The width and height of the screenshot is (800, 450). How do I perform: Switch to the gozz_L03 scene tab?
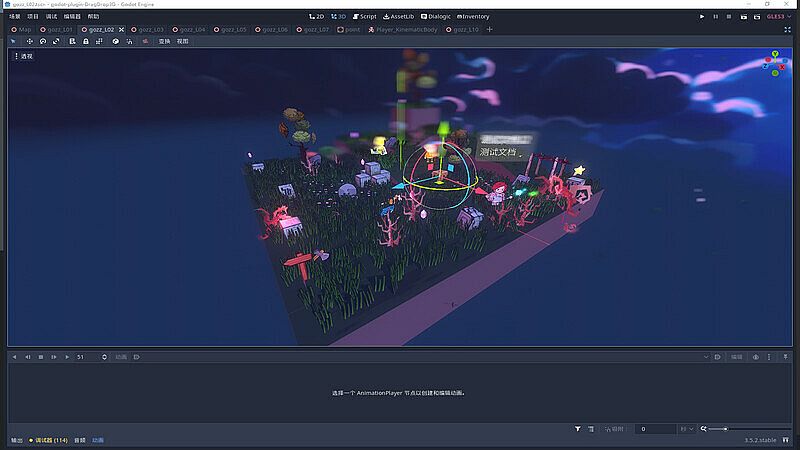click(148, 29)
